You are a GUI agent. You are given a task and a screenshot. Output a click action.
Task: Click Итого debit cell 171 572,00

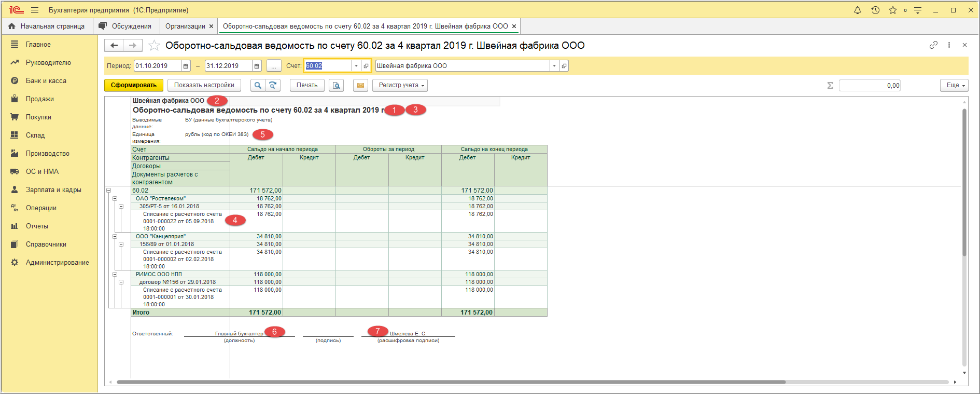point(257,313)
